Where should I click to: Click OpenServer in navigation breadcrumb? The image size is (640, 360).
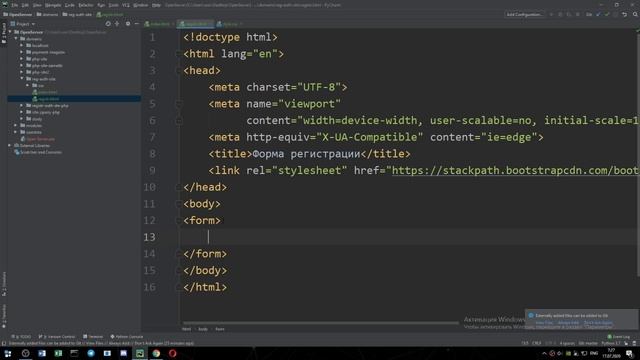tap(17, 15)
